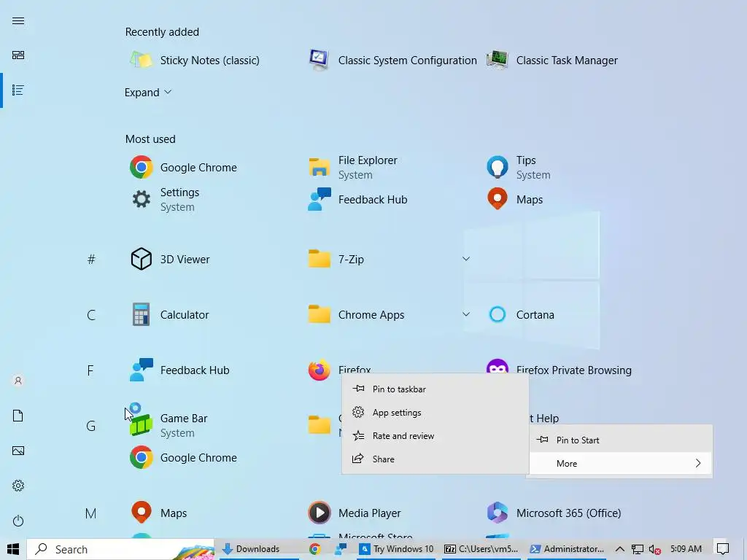Select Share in the context menu
The image size is (747, 560).
tap(436, 459)
